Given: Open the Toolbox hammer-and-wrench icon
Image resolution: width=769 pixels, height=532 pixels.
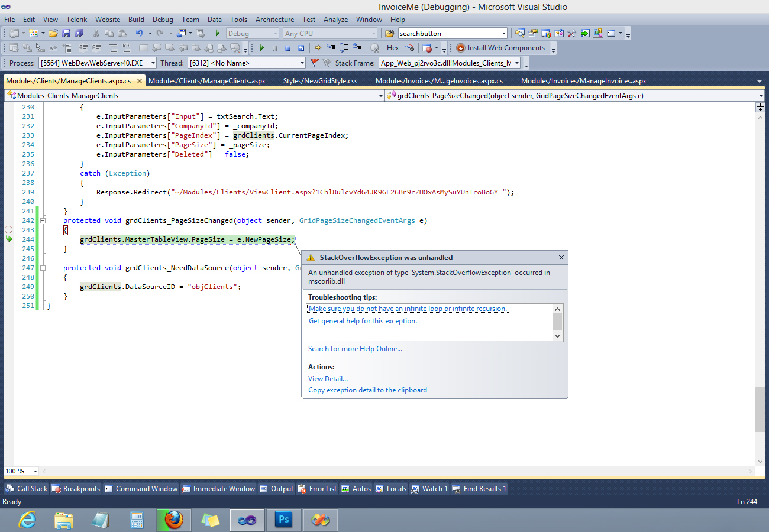Looking at the screenshot, I should [x=572, y=34].
